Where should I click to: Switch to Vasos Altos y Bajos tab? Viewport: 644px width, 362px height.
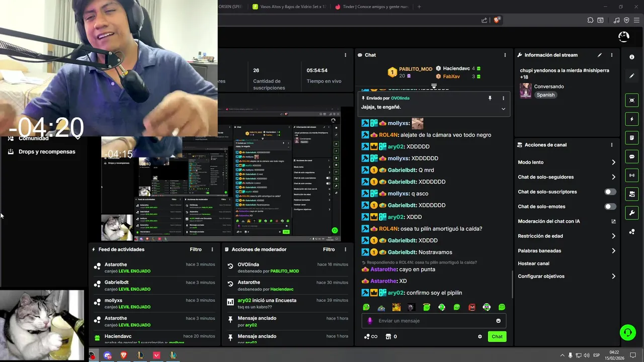[289, 7]
